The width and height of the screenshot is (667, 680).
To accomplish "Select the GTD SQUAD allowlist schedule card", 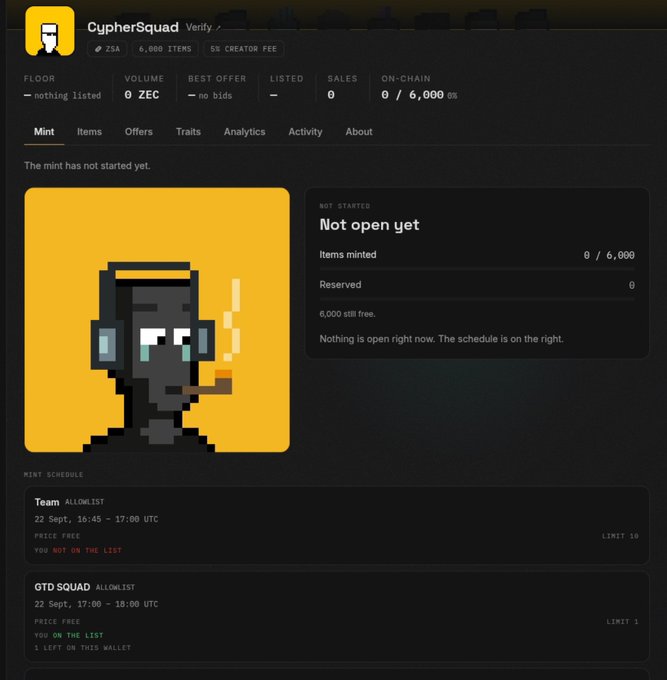I will 337,617.
